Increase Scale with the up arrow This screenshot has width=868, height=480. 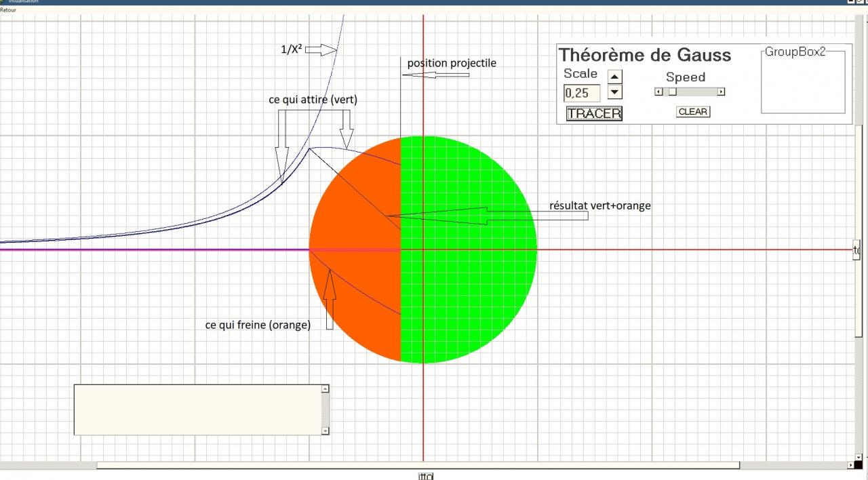[614, 77]
